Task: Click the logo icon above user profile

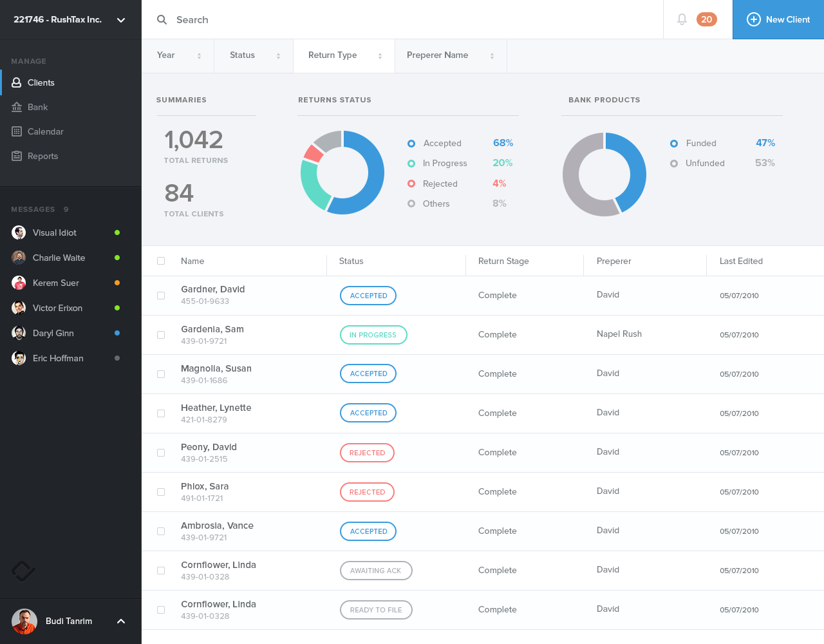Action: pos(23,571)
